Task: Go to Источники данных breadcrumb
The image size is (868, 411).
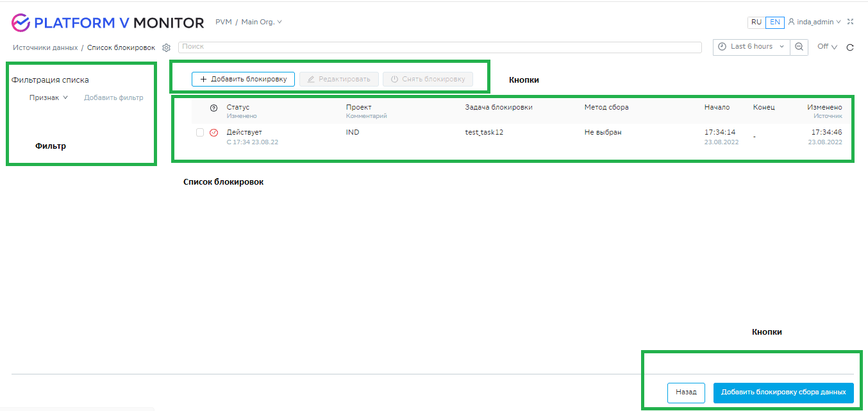Action: tap(45, 47)
